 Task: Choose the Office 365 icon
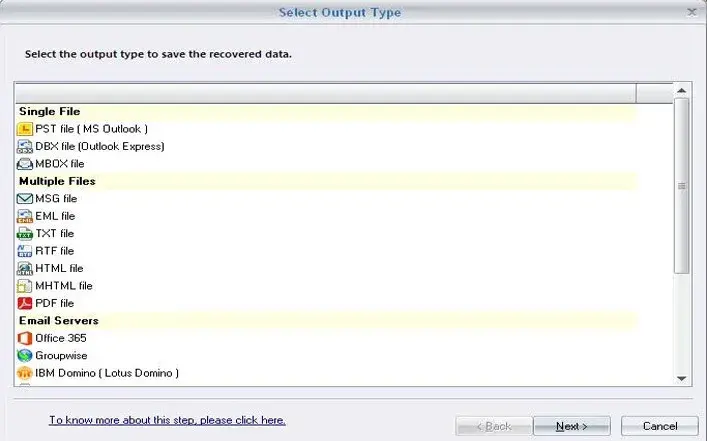tap(24, 338)
